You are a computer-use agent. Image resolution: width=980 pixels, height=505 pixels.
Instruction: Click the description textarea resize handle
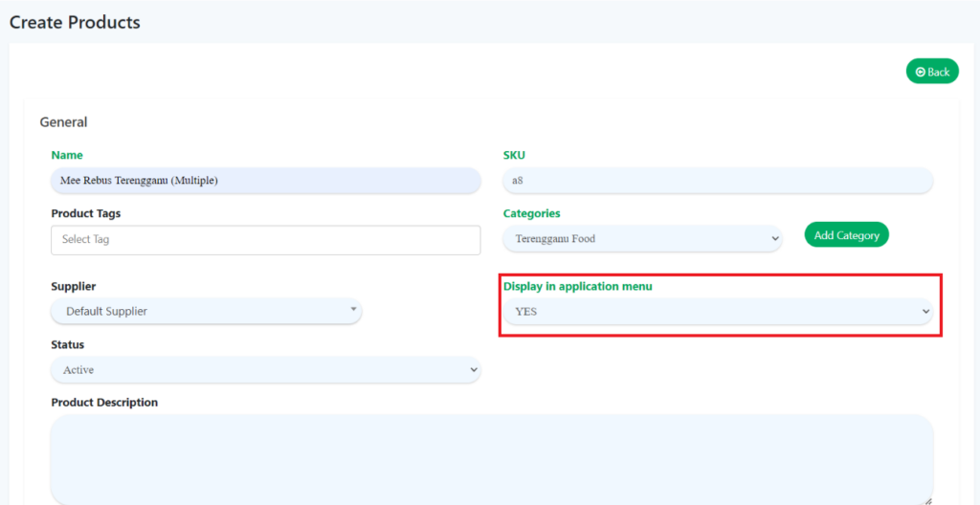coord(926,499)
